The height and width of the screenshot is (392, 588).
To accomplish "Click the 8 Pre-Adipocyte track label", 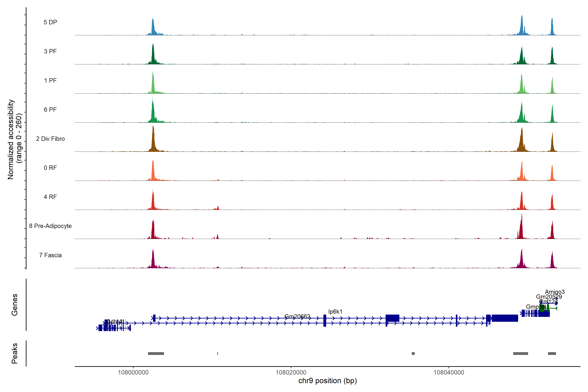I will click(x=50, y=226).
